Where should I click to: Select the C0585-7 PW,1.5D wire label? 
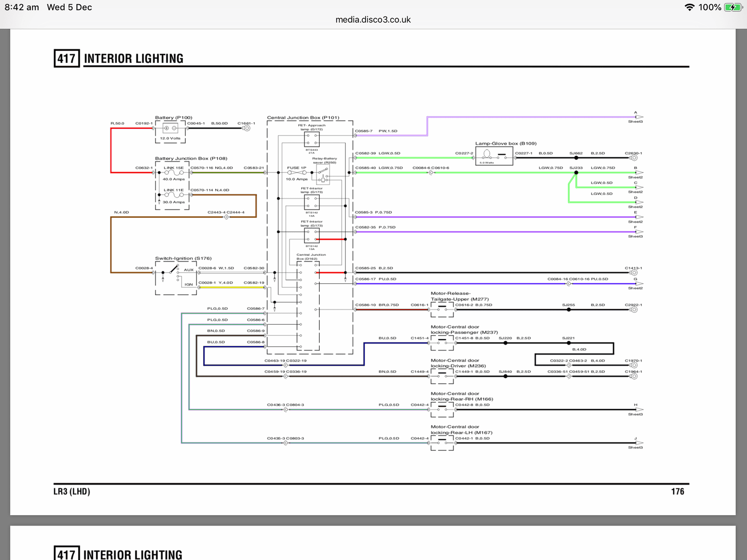pos(376,131)
